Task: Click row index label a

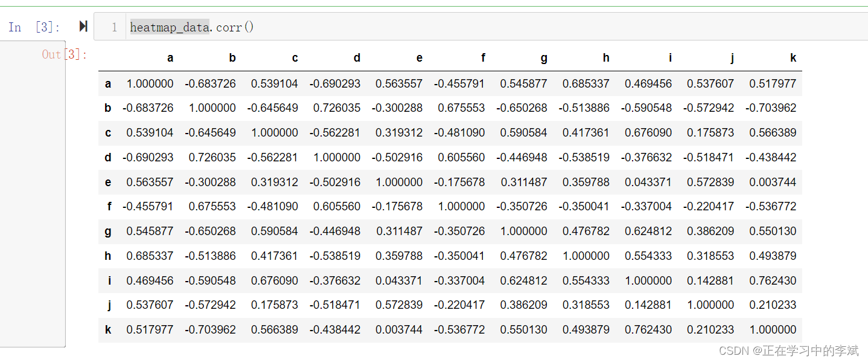Action: pyautogui.click(x=108, y=83)
